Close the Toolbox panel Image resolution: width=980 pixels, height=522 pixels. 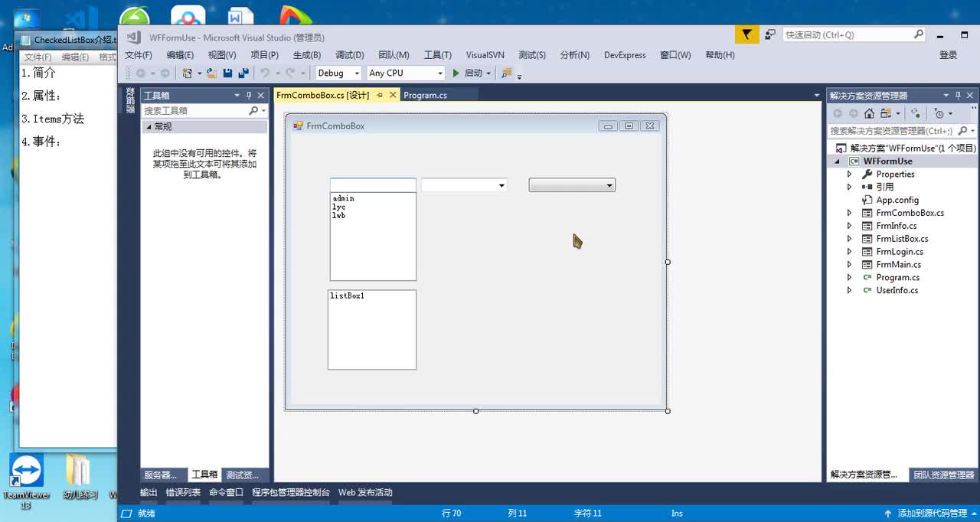click(260, 96)
